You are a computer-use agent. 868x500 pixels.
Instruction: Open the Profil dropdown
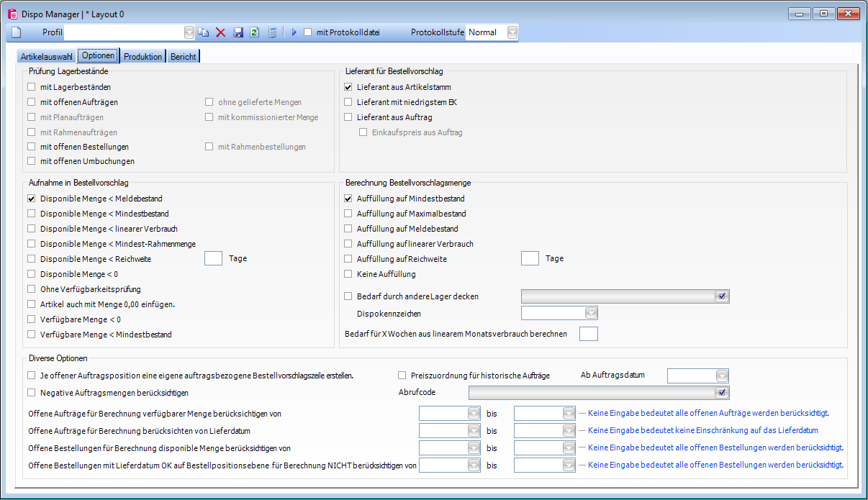tap(189, 32)
